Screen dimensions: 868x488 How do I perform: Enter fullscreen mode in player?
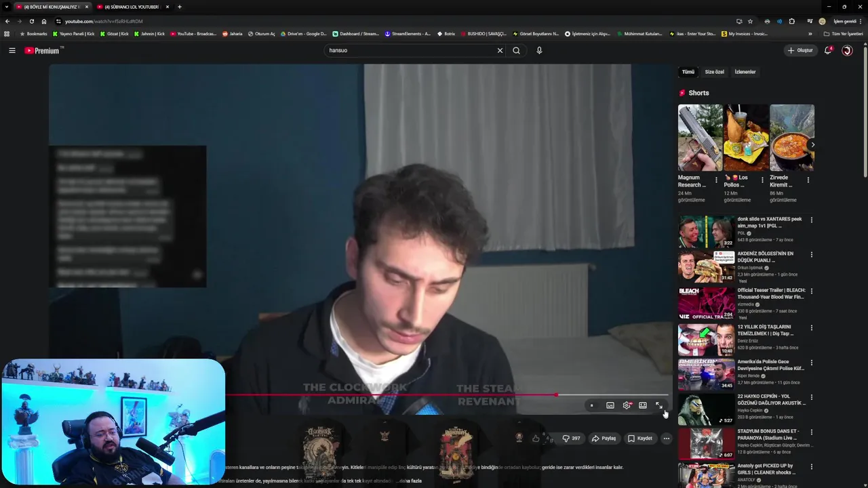pyautogui.click(x=658, y=405)
